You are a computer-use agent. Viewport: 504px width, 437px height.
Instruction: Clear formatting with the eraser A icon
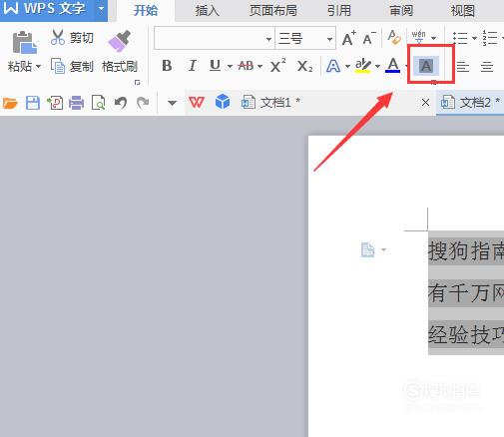pyautogui.click(x=394, y=37)
